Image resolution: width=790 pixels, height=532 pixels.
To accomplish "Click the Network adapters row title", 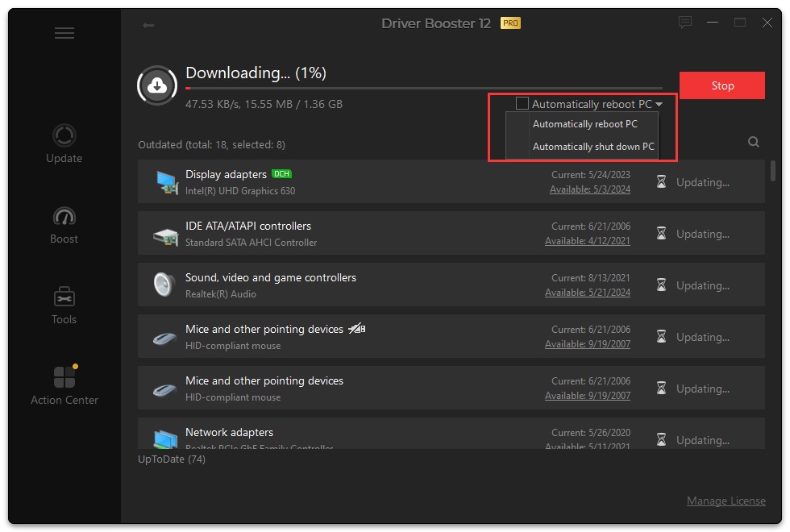I will (229, 432).
